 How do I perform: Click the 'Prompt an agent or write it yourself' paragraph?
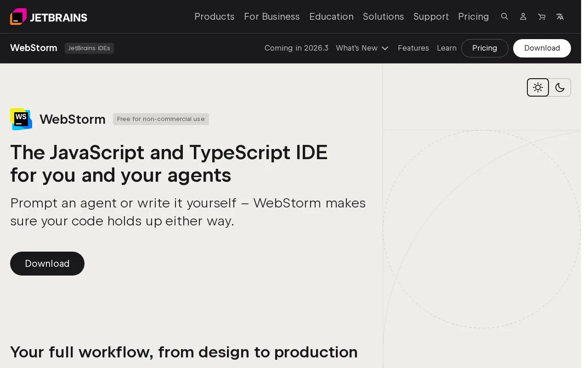coord(188,212)
